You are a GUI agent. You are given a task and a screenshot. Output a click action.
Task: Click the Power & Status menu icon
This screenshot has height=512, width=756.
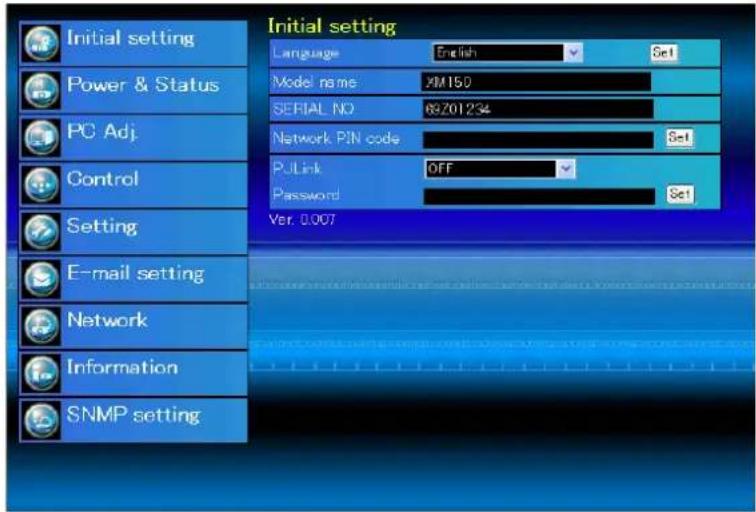41,90
